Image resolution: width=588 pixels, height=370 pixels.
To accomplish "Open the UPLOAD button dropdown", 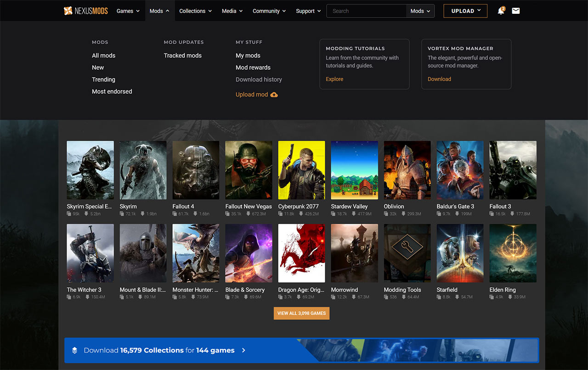I will pos(465,11).
